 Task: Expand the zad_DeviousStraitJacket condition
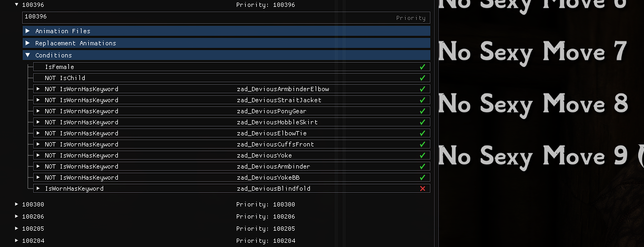click(38, 100)
